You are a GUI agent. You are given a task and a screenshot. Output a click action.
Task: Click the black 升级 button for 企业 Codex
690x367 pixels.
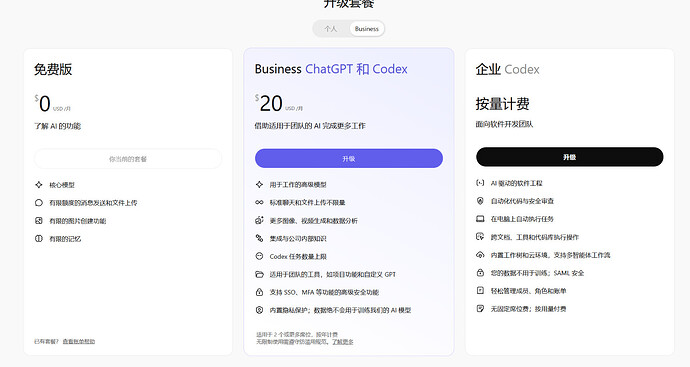tap(569, 157)
